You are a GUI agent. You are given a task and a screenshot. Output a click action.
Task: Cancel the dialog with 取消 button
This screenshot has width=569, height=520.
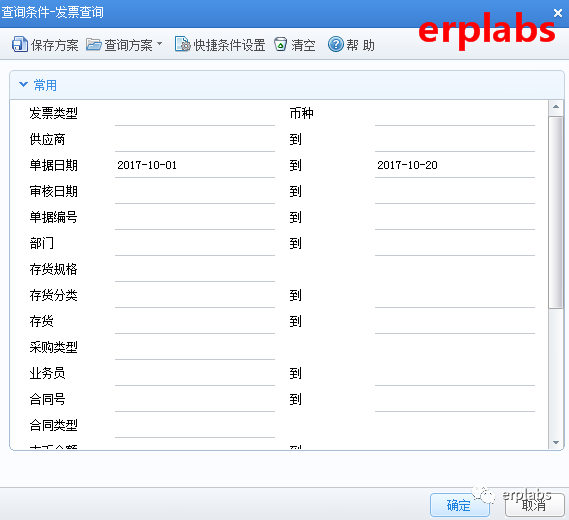click(x=534, y=505)
